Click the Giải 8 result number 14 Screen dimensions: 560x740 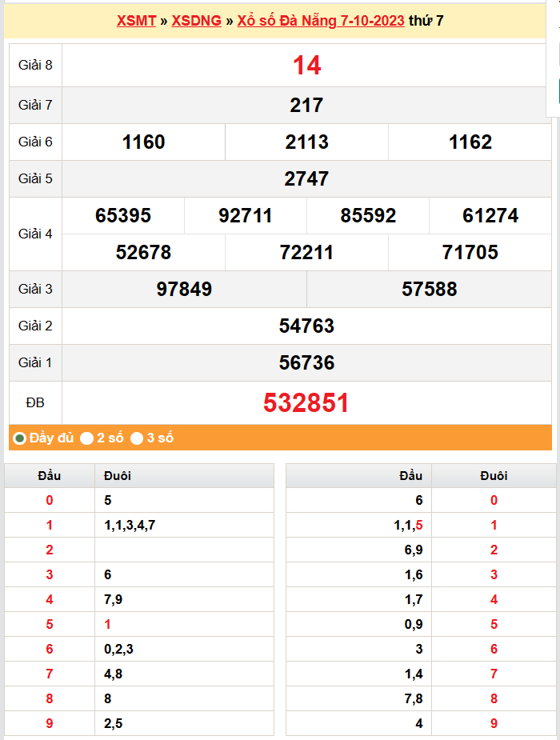click(306, 66)
